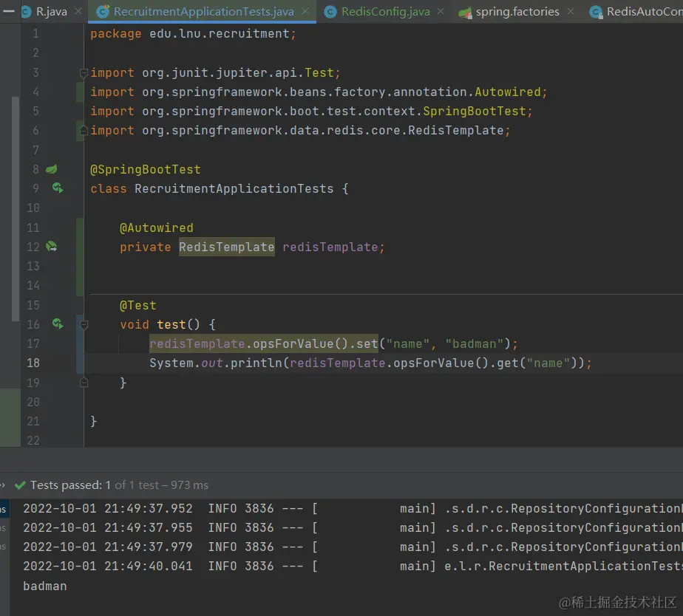Select the RecruitmentApplicationTests.java tab

tap(203, 12)
